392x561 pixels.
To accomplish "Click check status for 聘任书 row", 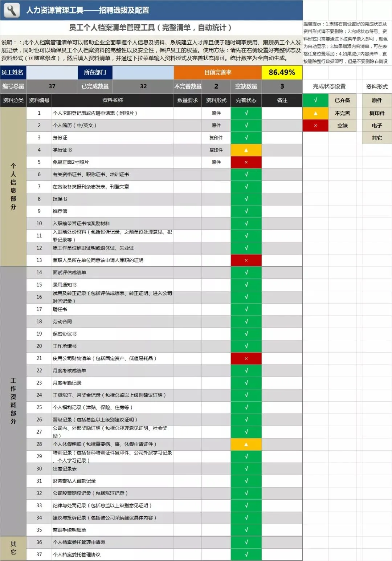I will point(246,309).
